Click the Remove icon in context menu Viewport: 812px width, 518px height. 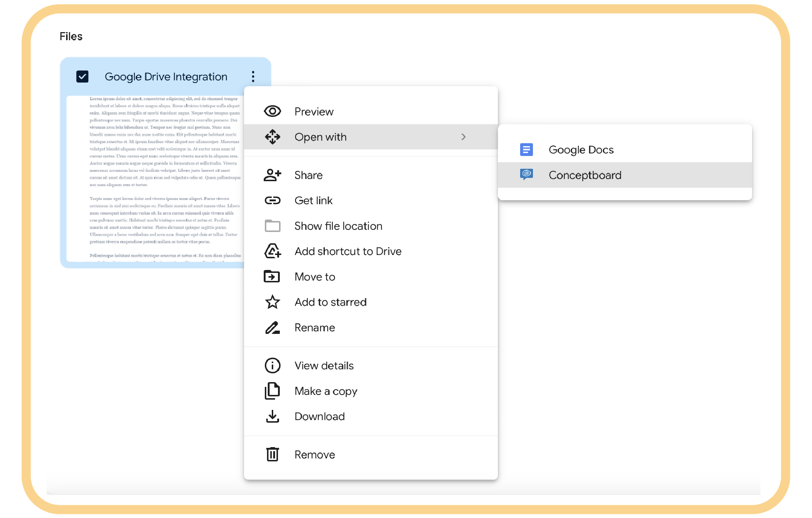(272, 454)
